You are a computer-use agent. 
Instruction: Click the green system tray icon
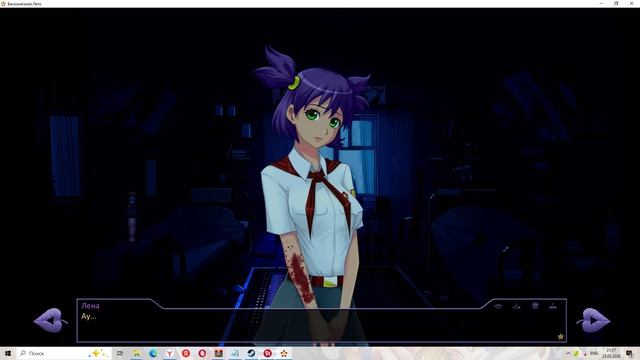(x=576, y=353)
